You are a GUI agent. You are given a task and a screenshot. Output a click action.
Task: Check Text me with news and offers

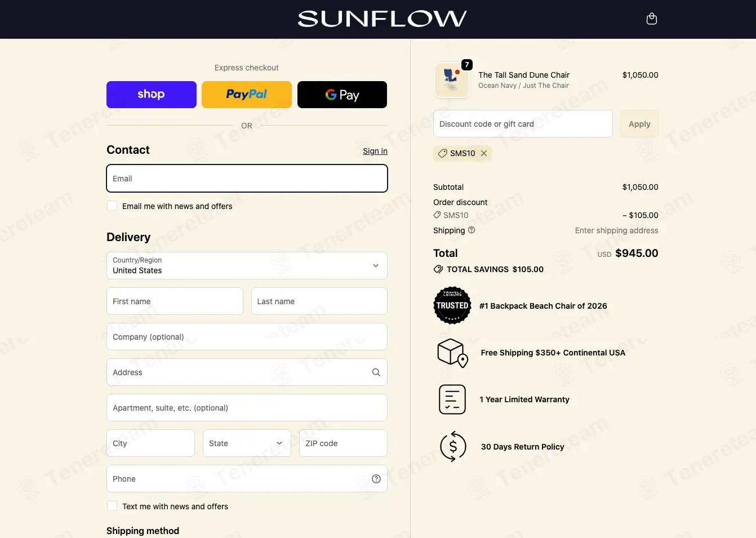112,506
